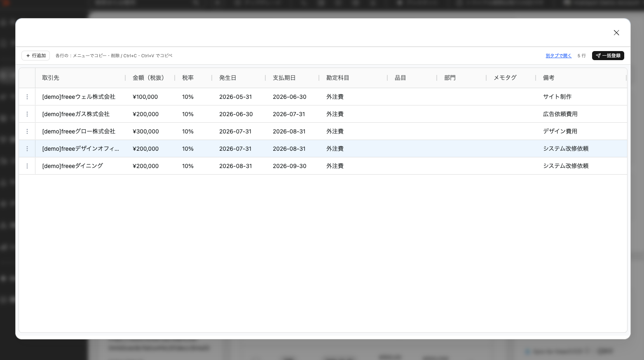The width and height of the screenshot is (644, 360).
Task: Select the [demo]freeeダイニング cell
Action: (x=80, y=166)
